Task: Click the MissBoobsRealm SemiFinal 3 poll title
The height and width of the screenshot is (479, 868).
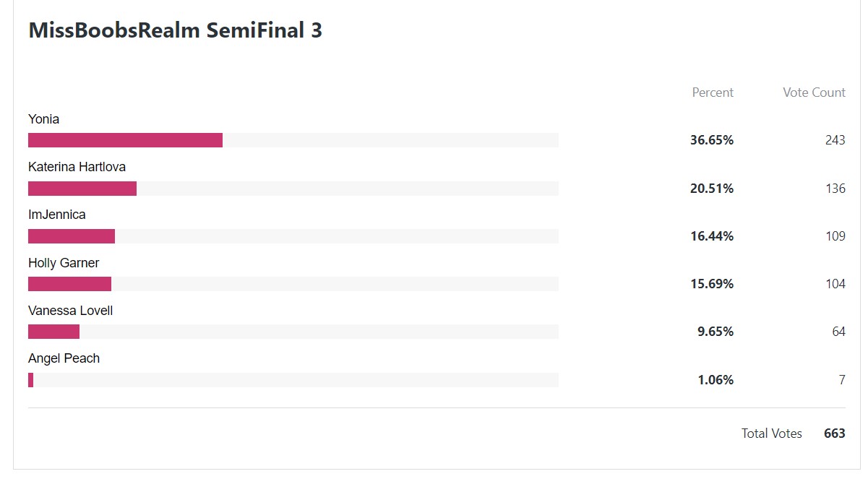Action: (x=175, y=30)
